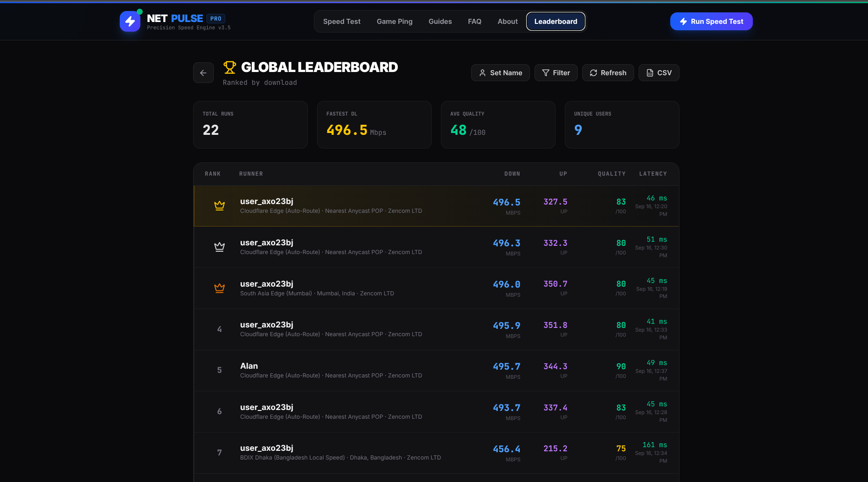Click the UP column header

tap(563, 174)
